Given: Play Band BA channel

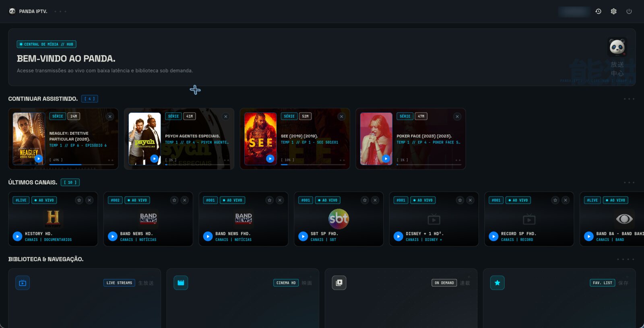Looking at the screenshot, I should point(589,237).
